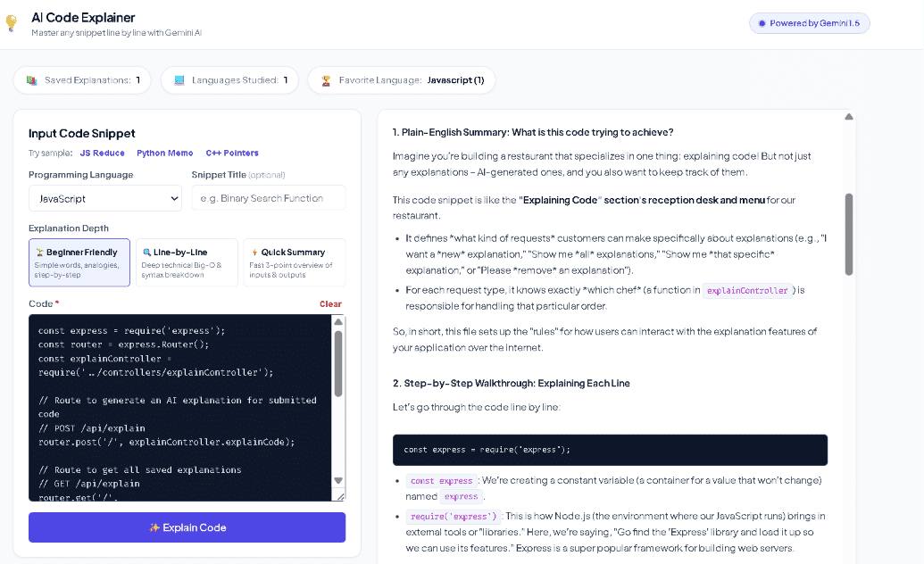The width and height of the screenshot is (924, 564).
Task: Click the Languages Studied laptop icon
Action: 179,80
